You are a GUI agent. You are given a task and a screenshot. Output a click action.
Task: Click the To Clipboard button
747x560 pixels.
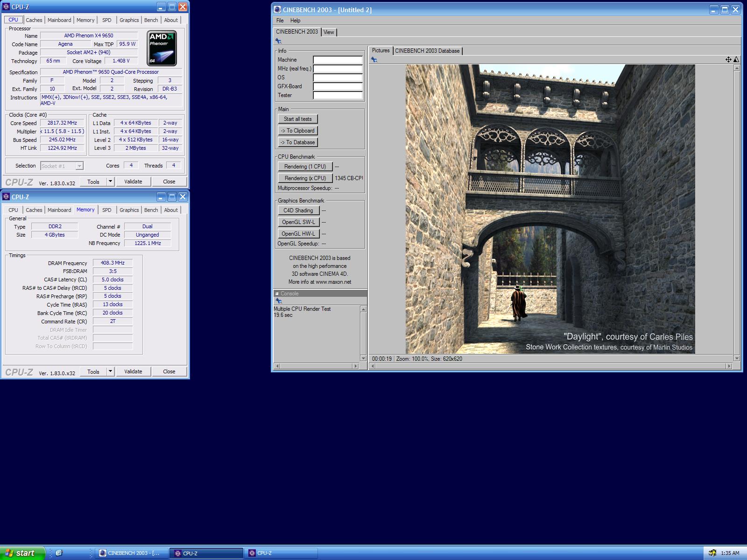coord(297,131)
